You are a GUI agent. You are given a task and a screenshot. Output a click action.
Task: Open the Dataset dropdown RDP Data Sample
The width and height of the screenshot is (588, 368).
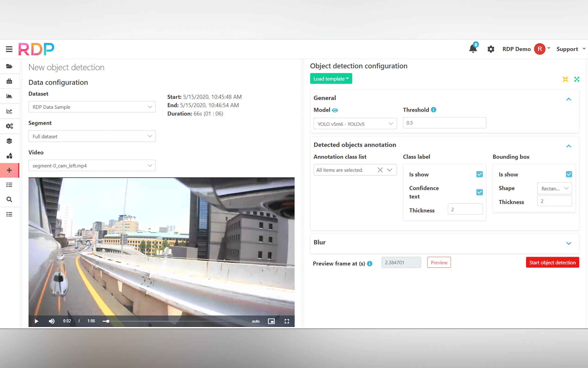coord(92,107)
